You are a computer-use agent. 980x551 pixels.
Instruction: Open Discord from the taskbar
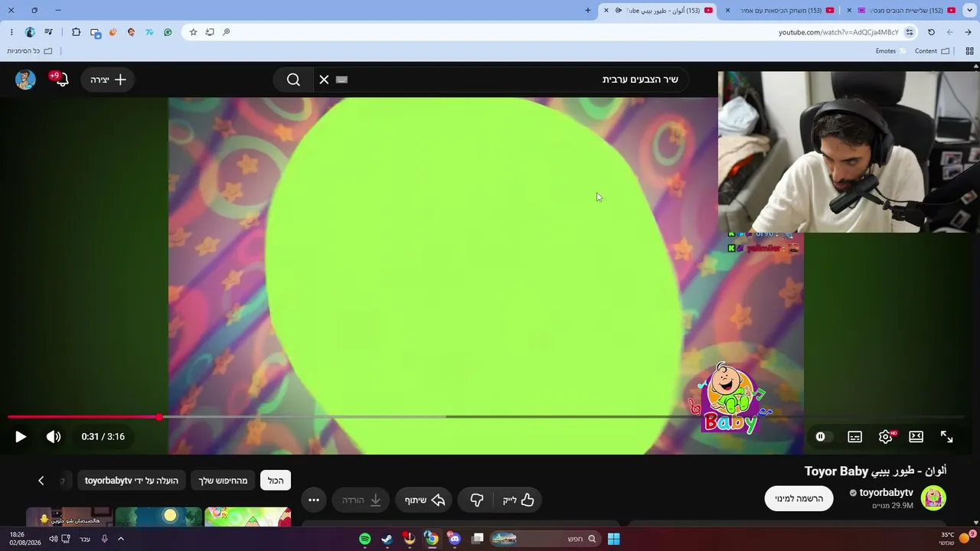454,539
